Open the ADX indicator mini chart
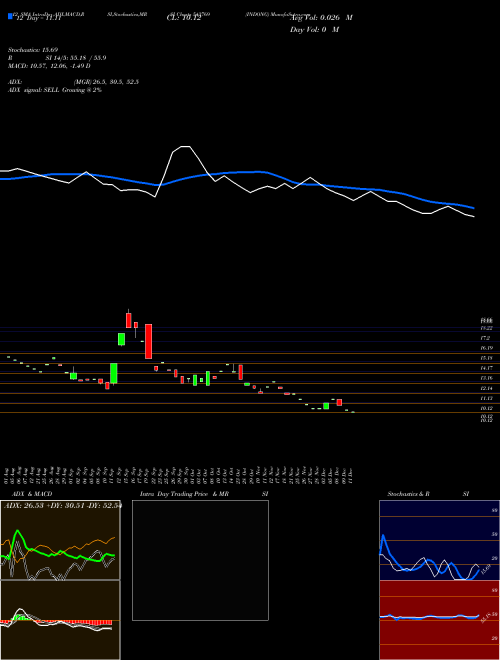 coord(60,540)
